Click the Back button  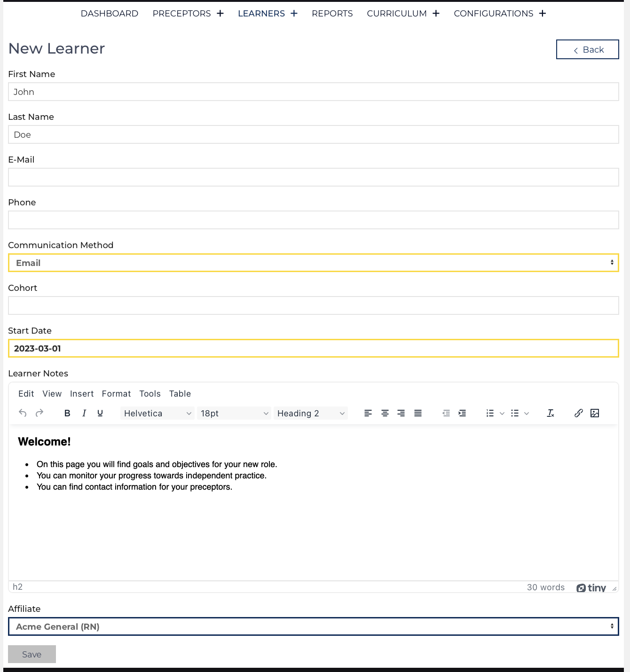588,49
